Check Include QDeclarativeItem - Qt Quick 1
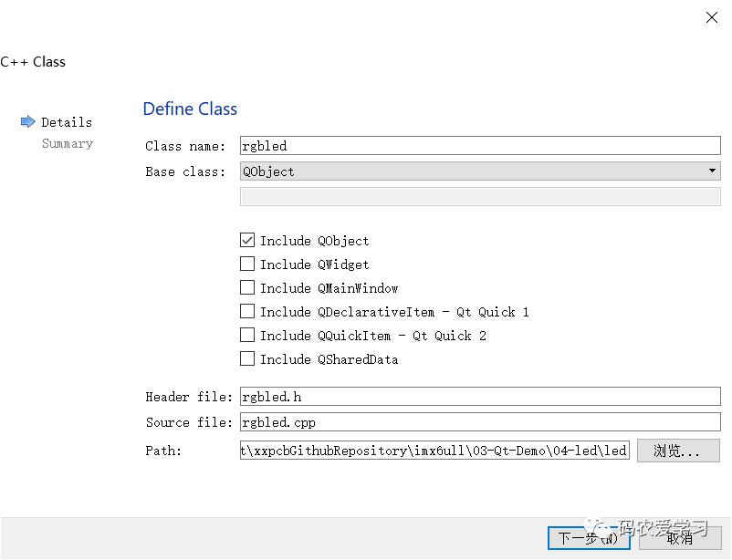Viewport: 732px width, 560px height. click(247, 311)
